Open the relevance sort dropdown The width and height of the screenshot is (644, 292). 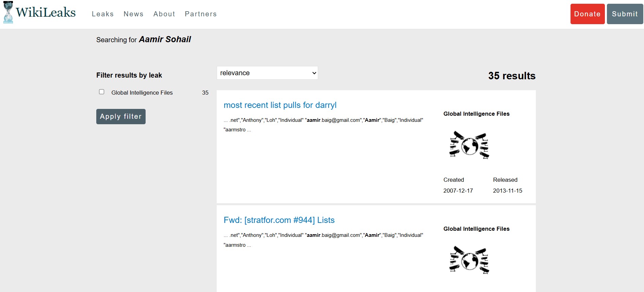[267, 73]
